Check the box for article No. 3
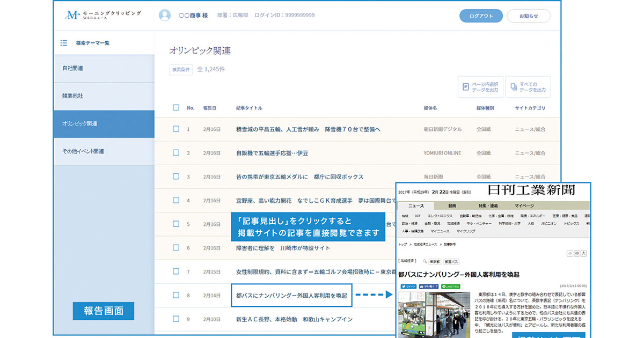The width and height of the screenshot is (644, 338). 176,177
